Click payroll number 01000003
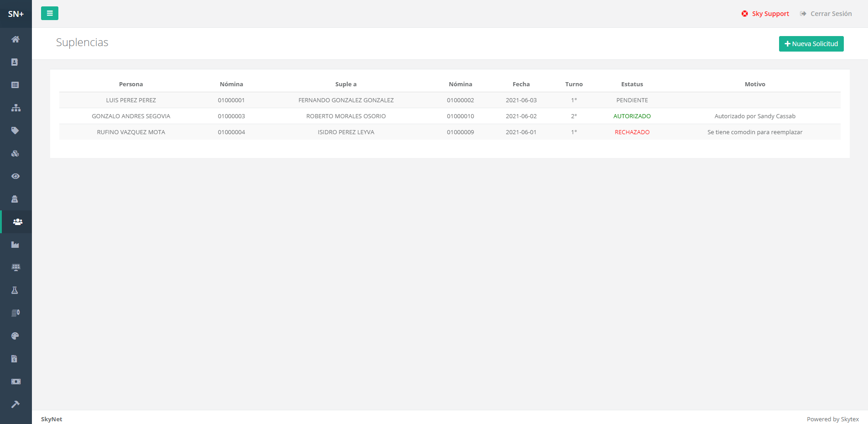The height and width of the screenshot is (424, 868). tap(231, 116)
